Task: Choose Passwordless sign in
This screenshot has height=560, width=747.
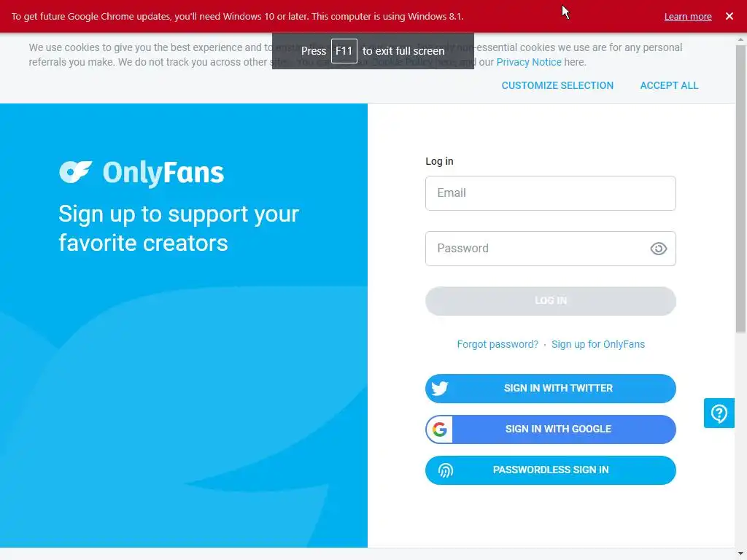Action: click(550, 470)
